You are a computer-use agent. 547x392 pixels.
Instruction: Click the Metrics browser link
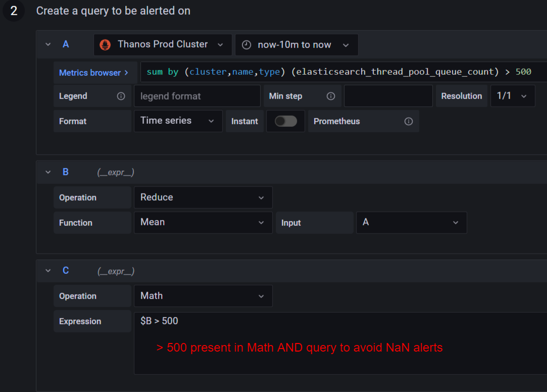click(x=90, y=72)
